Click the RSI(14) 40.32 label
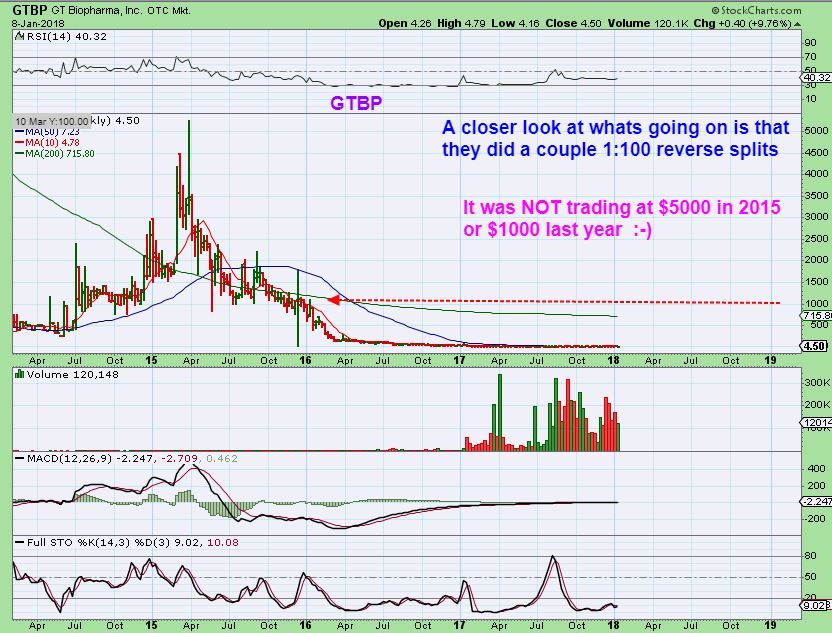 [x=66, y=37]
